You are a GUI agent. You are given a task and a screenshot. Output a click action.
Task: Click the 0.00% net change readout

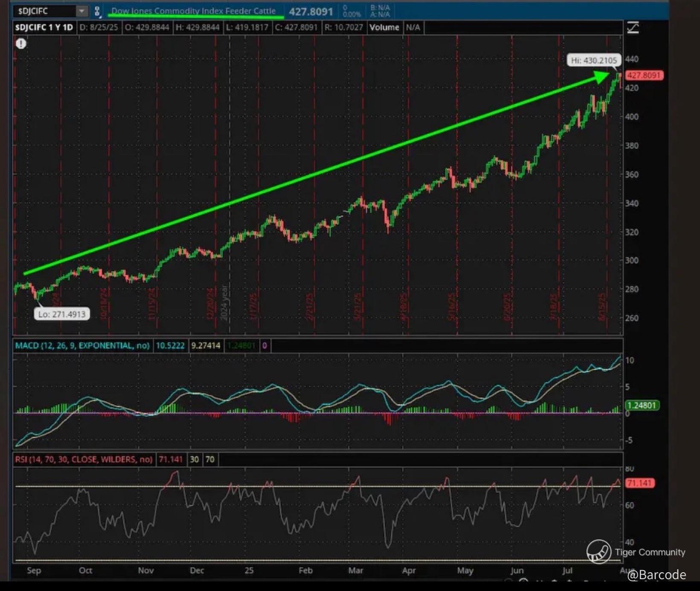pos(351,14)
